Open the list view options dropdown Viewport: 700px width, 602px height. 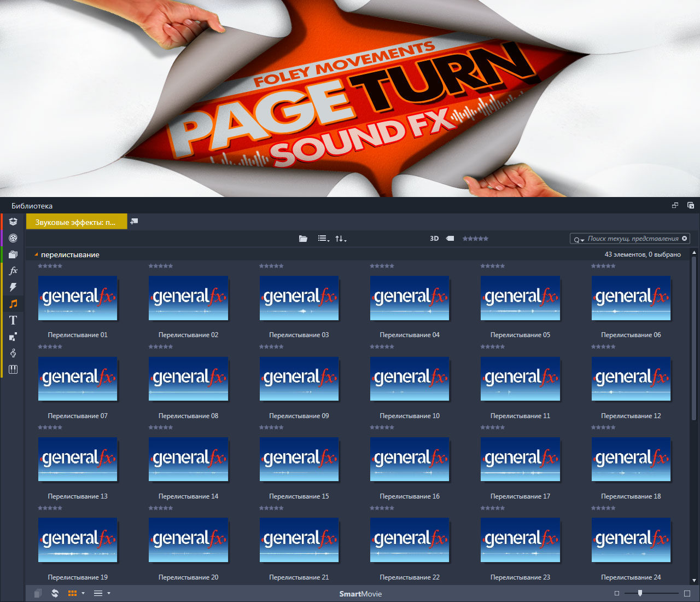coord(324,239)
